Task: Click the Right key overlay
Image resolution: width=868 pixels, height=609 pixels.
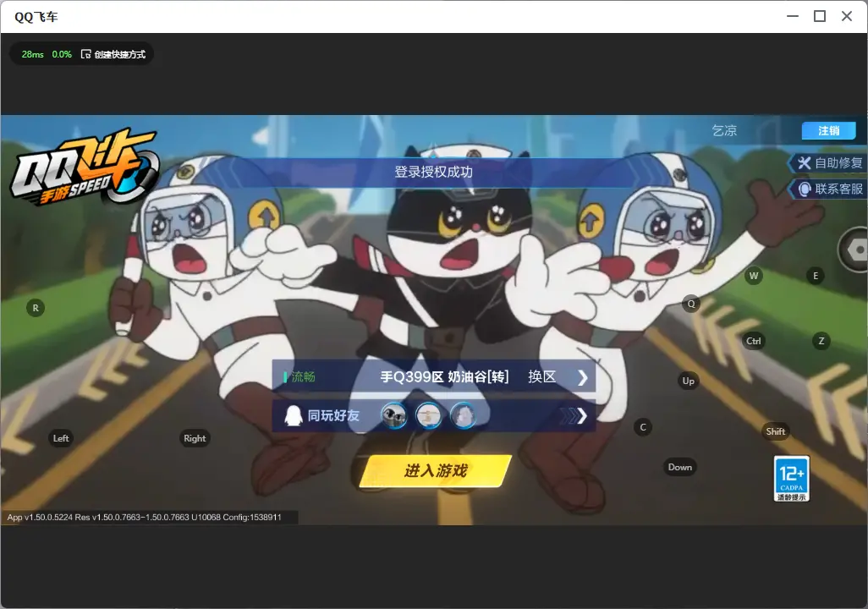Action: (195, 438)
